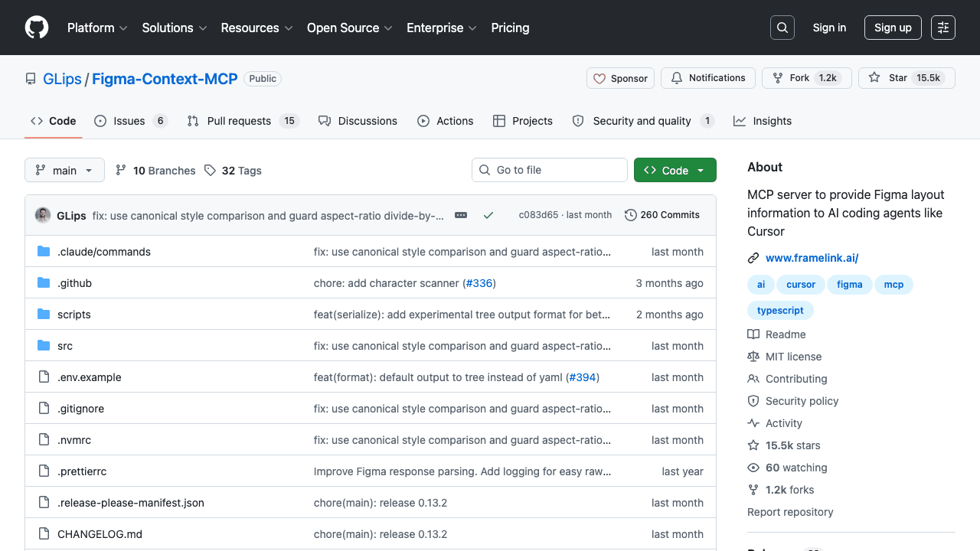
Task: Click the link icon beside www.framelink.ai
Action: pyautogui.click(x=753, y=258)
